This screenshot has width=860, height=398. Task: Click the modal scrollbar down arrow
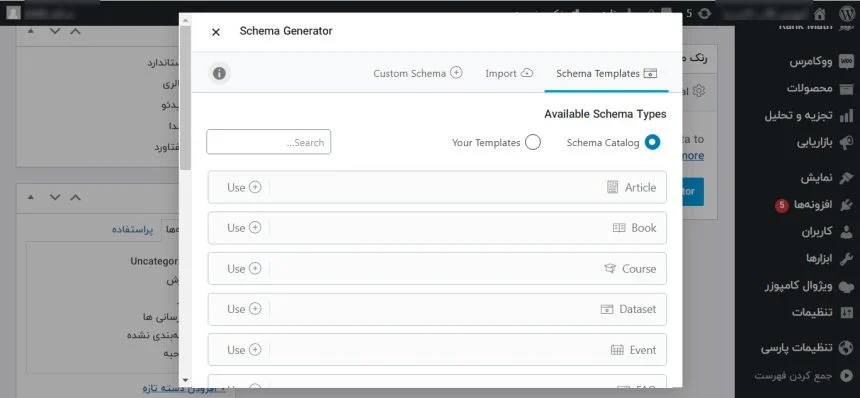pos(185,379)
